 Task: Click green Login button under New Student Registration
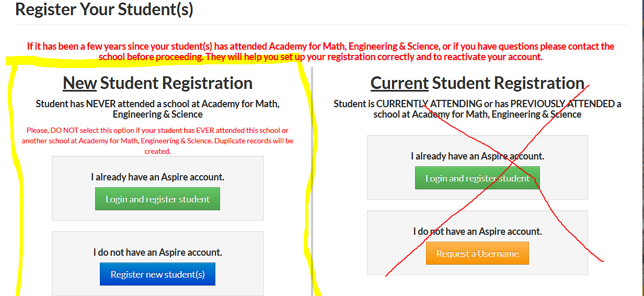pyautogui.click(x=157, y=199)
